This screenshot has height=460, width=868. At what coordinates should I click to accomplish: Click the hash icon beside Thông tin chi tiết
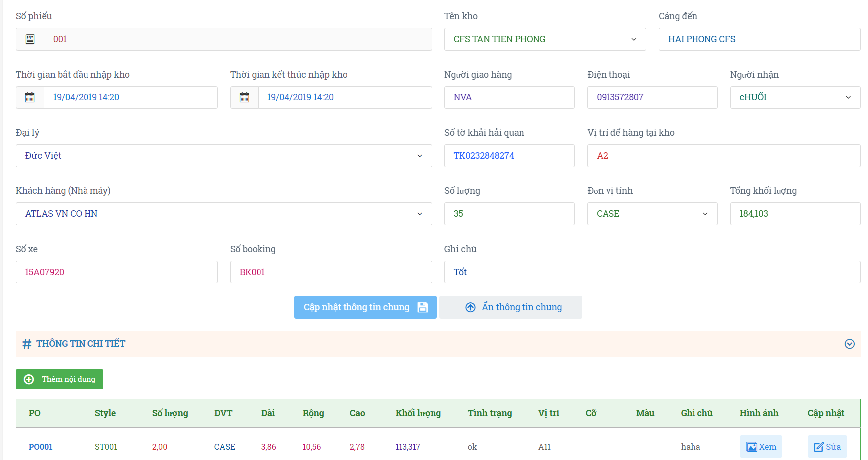[x=27, y=344]
